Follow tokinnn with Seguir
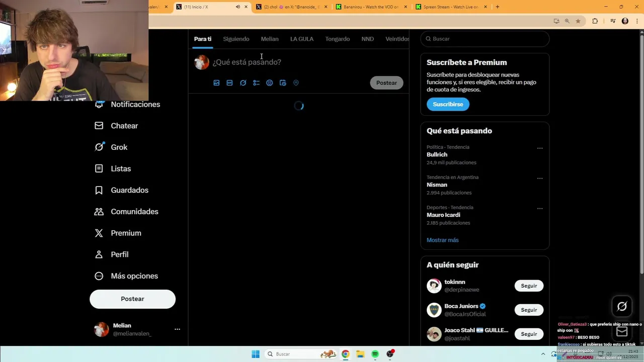The width and height of the screenshot is (644, 362). coord(529,286)
